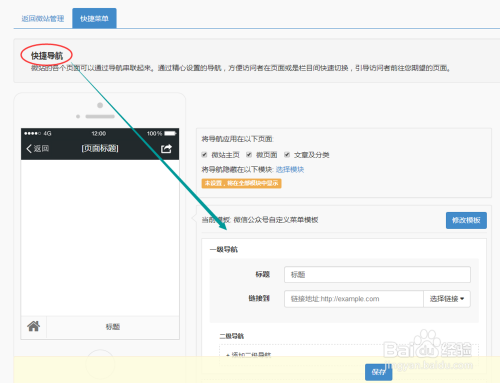Screen dimensions: 500x383
Task: Focus the 标题 input field
Action: pos(377,275)
